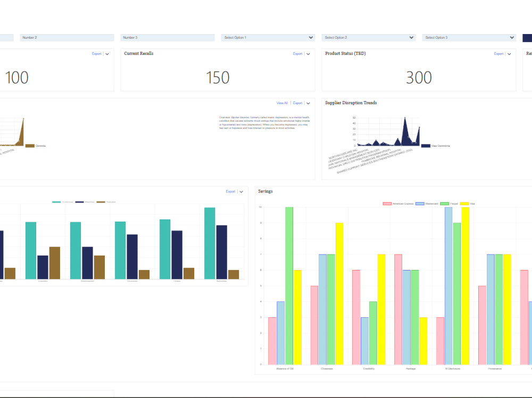532x398 pixels.
Task: Focus the Number 3 input field
Action: click(167, 38)
